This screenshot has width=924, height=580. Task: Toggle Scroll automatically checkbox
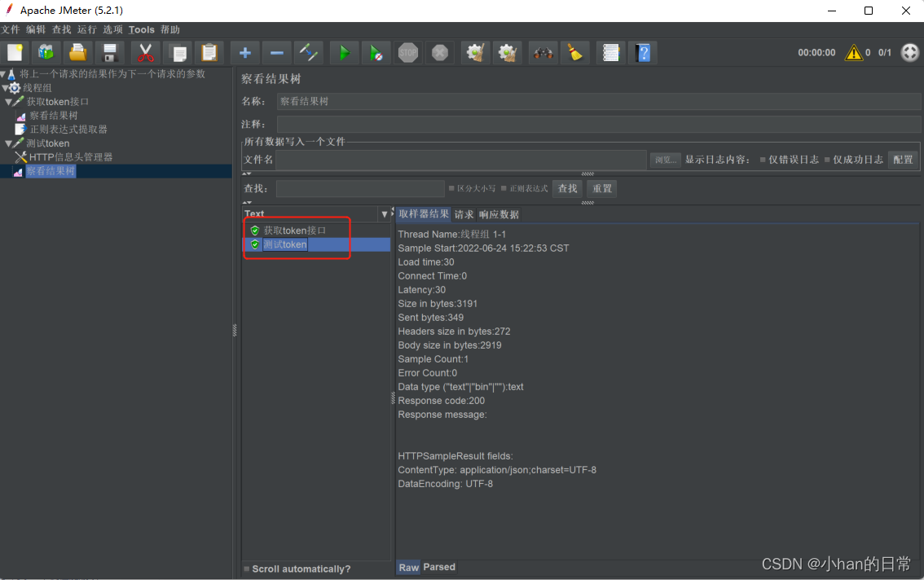tap(246, 569)
